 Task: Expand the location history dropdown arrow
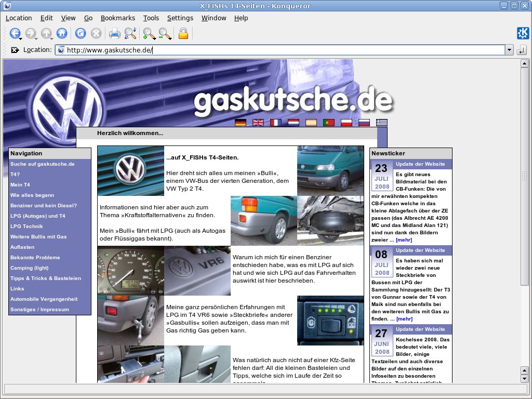tap(509, 50)
